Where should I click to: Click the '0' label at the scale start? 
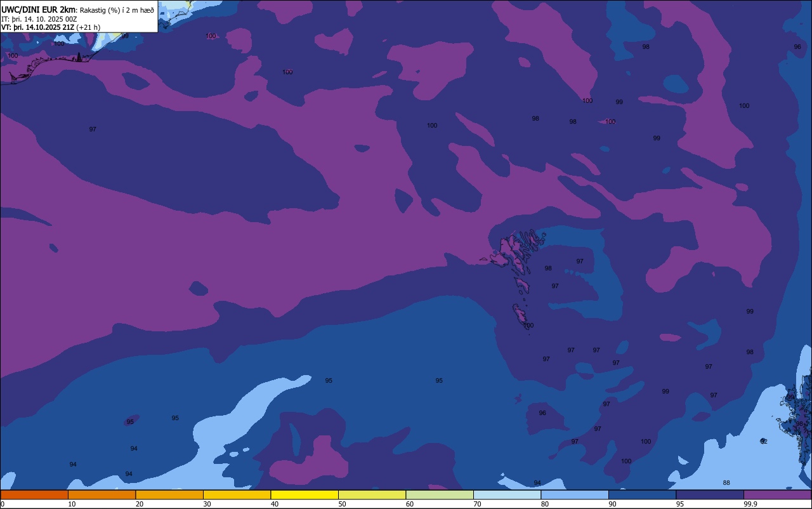(x=3, y=504)
